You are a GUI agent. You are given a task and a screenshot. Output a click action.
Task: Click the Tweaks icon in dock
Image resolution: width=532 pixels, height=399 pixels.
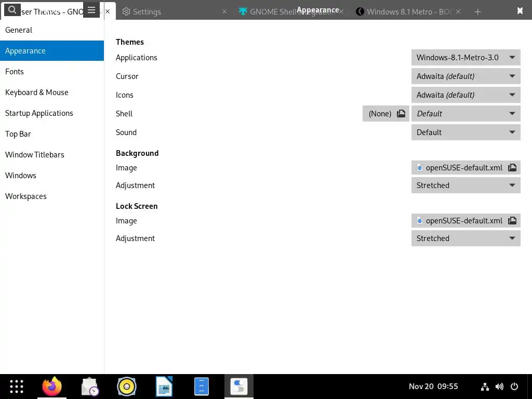click(x=239, y=387)
